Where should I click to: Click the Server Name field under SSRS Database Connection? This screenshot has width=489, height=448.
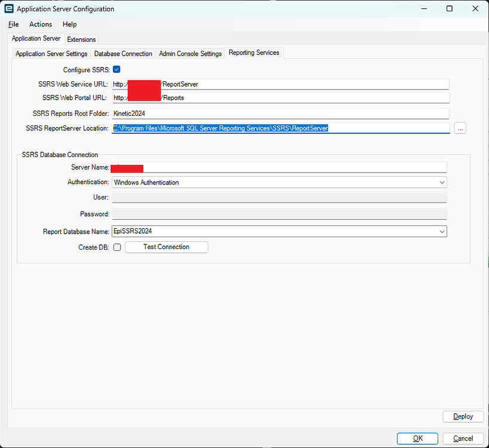pyautogui.click(x=269, y=167)
